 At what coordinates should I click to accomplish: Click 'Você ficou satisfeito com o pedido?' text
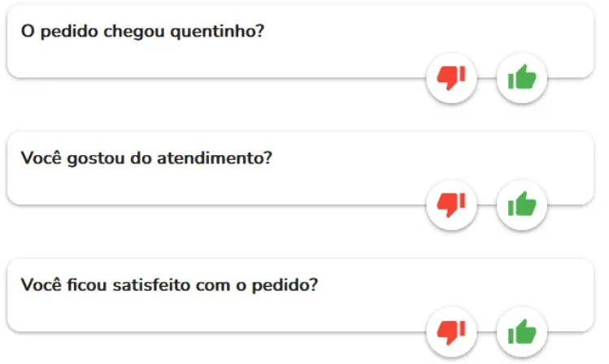(x=169, y=285)
